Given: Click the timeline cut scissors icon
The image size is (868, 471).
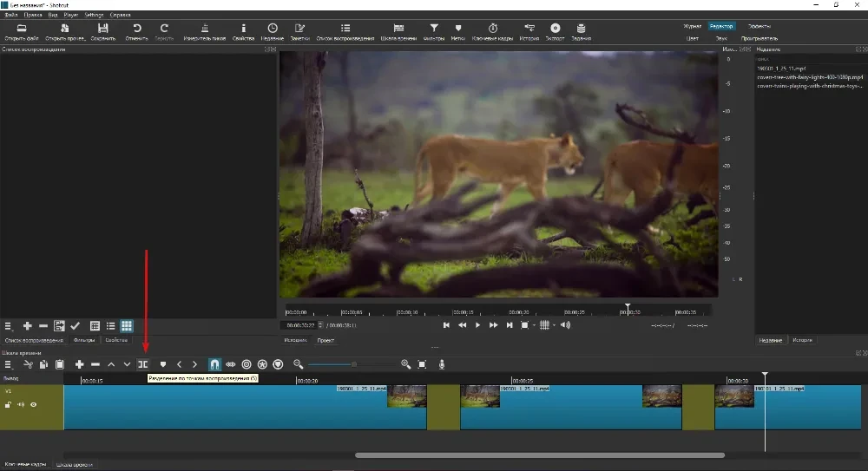Looking at the screenshot, I should tap(28, 364).
